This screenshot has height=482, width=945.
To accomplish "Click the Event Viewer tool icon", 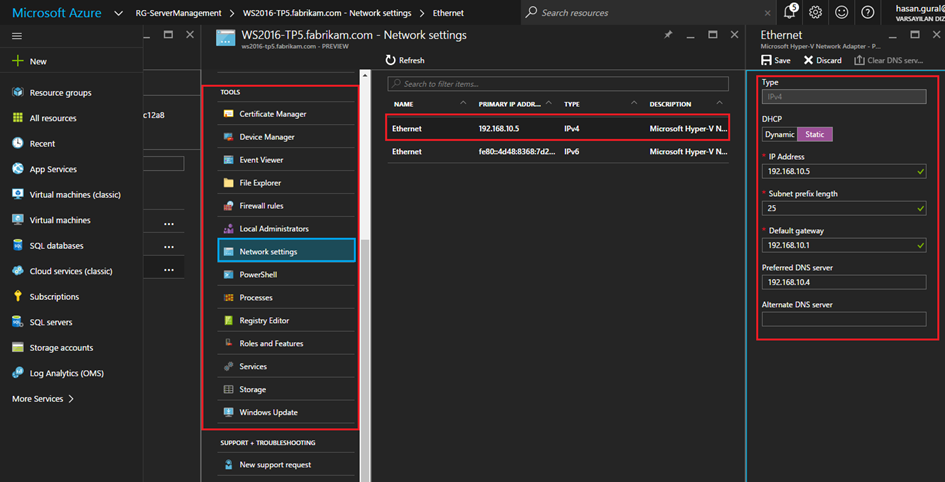I will (228, 160).
